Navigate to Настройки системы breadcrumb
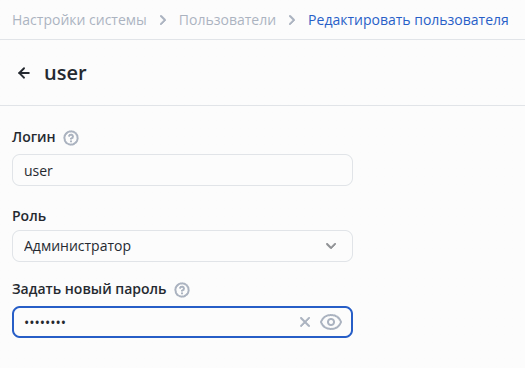The image size is (525, 368). pos(79,20)
